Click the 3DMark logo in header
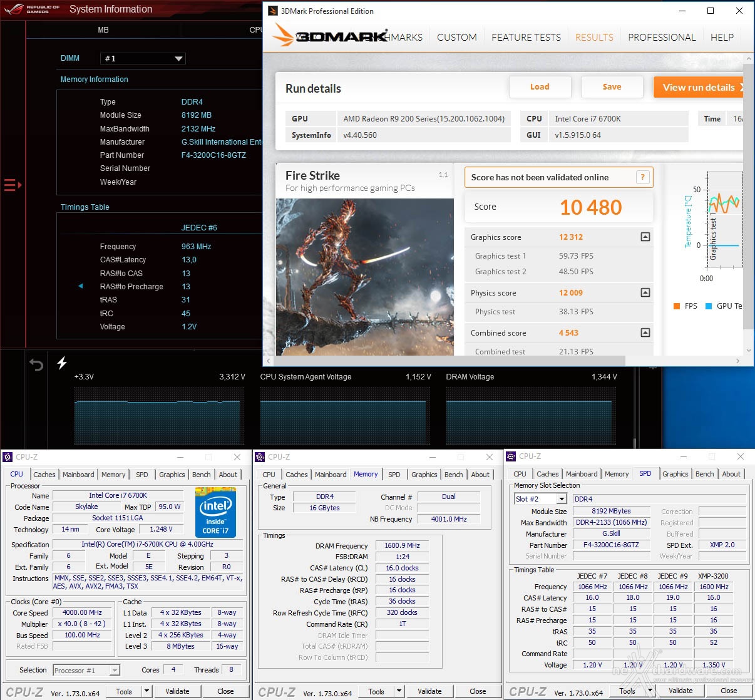 tap(331, 36)
